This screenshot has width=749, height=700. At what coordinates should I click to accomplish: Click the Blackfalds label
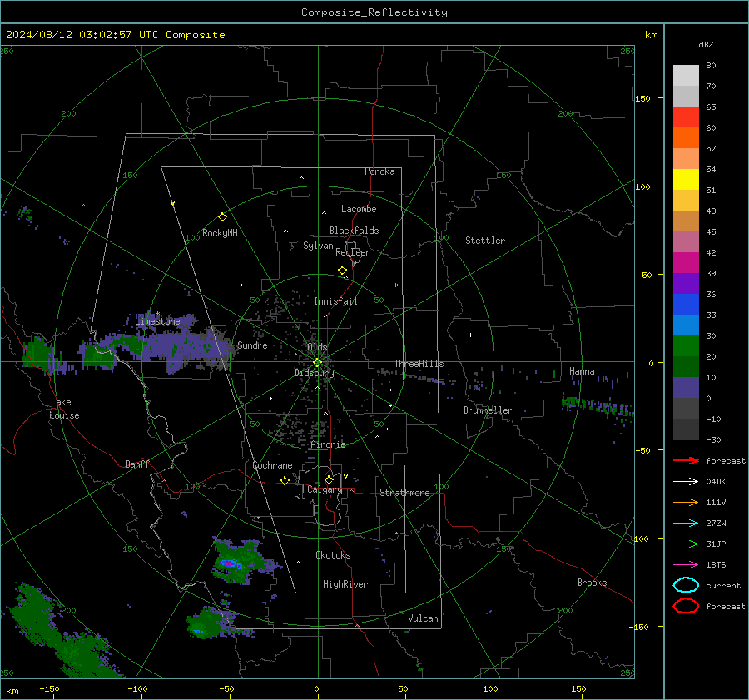(354, 231)
